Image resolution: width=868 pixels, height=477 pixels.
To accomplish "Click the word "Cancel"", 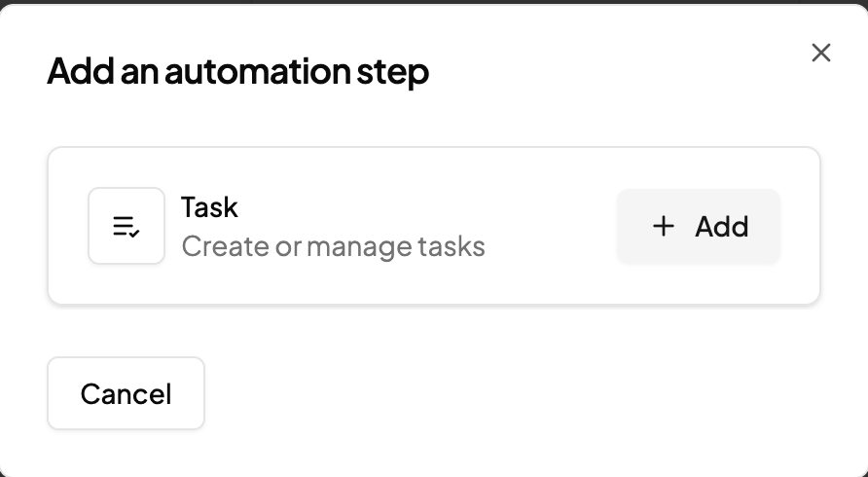I will click(126, 393).
